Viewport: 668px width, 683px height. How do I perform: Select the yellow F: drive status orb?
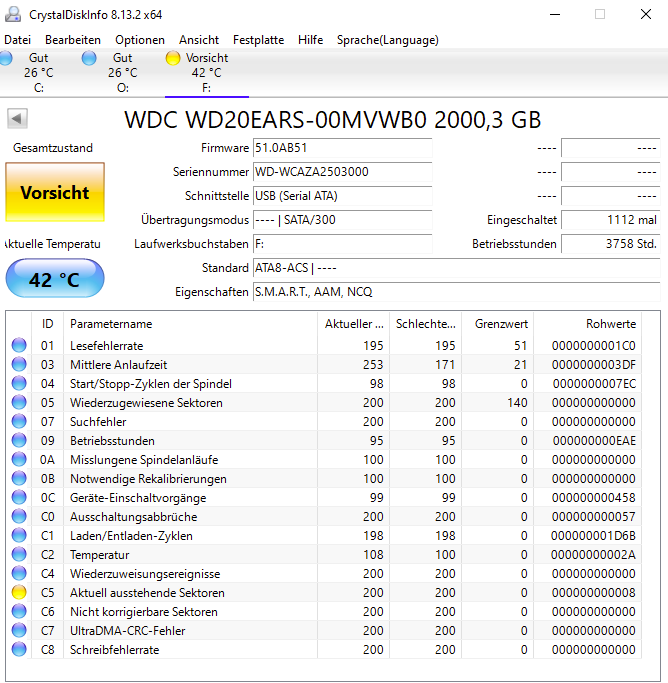(173, 58)
